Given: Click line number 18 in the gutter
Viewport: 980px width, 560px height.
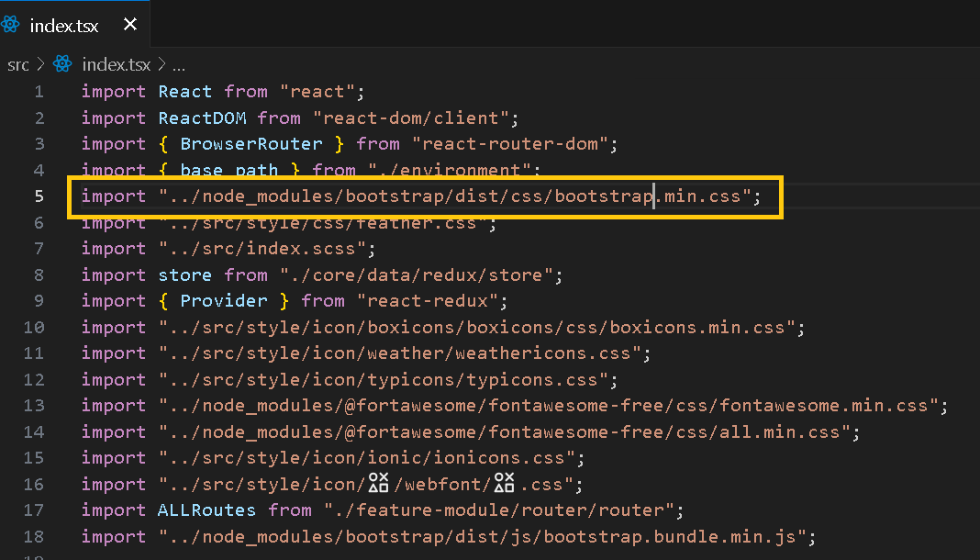Looking at the screenshot, I should pyautogui.click(x=34, y=537).
